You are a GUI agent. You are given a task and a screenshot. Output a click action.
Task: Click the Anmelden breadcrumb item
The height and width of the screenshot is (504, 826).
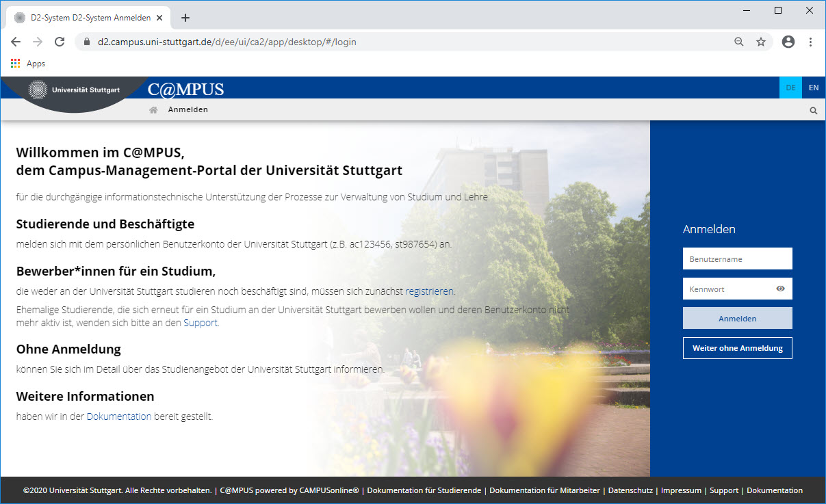click(188, 109)
